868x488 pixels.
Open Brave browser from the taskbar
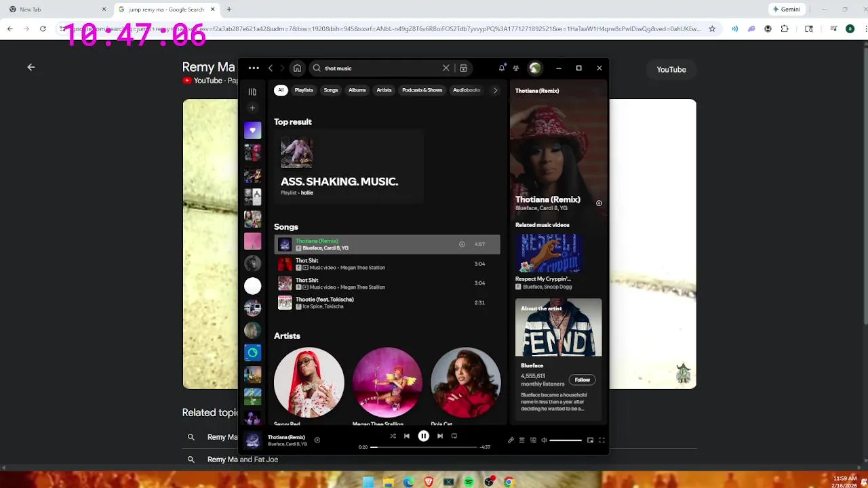tap(429, 482)
